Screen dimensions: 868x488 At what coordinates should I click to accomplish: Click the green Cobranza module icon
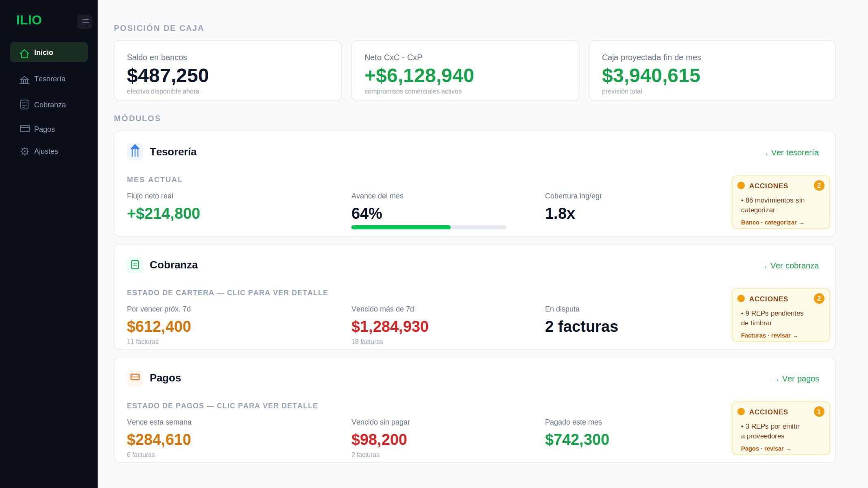tap(135, 265)
